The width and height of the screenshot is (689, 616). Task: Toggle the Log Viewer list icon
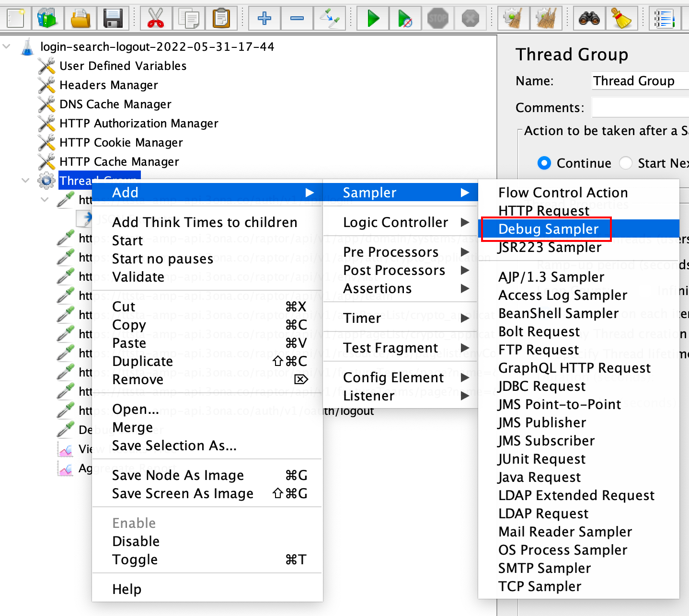pyautogui.click(x=664, y=18)
